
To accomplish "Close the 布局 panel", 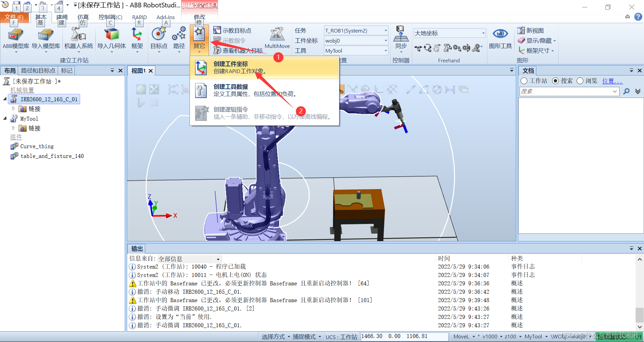I will tap(120, 70).
